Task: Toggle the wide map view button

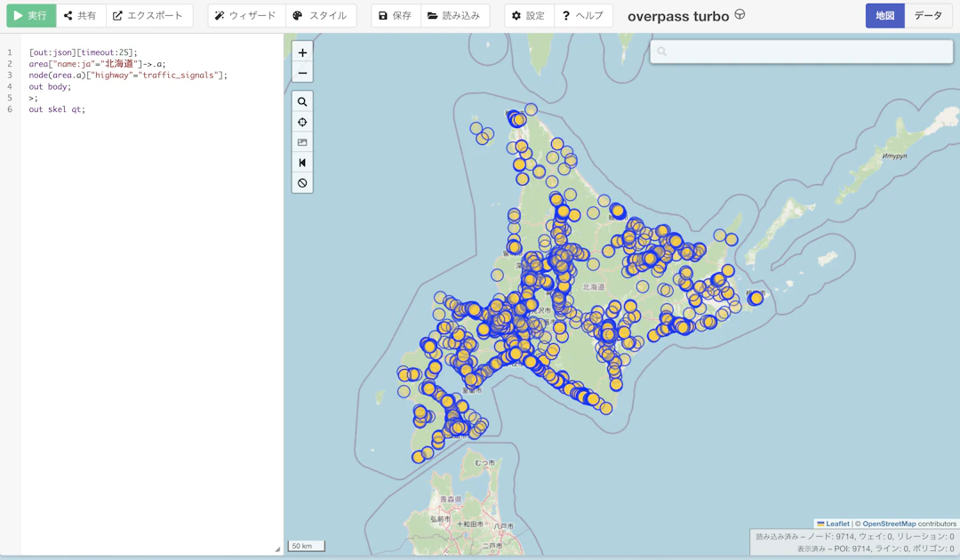Action: tap(302, 163)
